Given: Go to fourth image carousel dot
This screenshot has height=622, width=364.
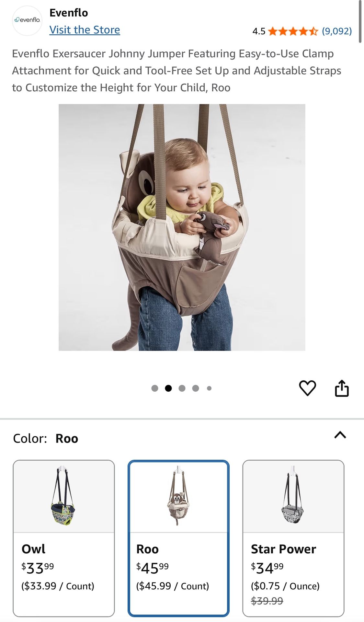Looking at the screenshot, I should (196, 388).
